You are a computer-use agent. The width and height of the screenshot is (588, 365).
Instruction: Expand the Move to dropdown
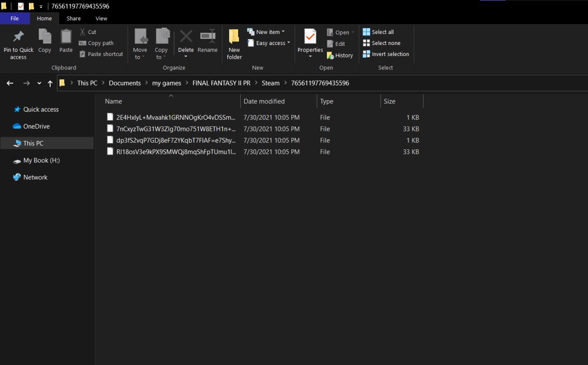pyautogui.click(x=140, y=57)
